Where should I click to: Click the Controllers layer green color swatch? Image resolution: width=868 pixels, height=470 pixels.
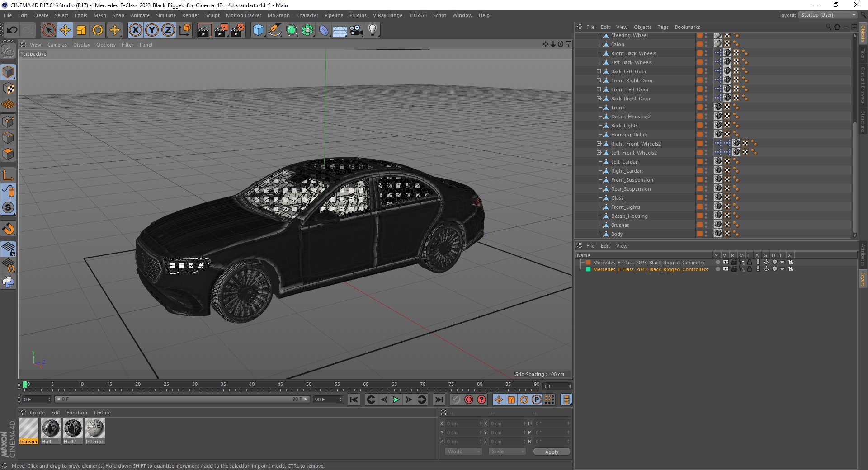tap(588, 269)
